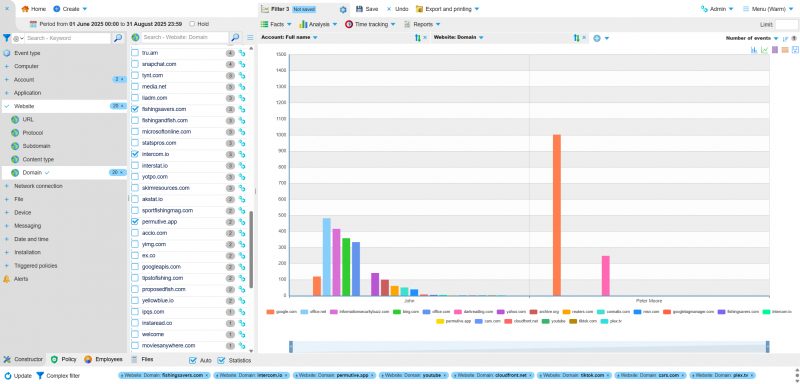Uncheck the permutive.app checkbox

tap(135, 222)
